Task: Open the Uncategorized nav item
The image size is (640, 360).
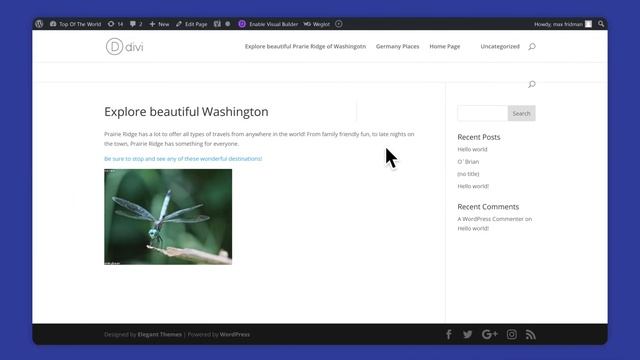Action: pyautogui.click(x=500, y=47)
